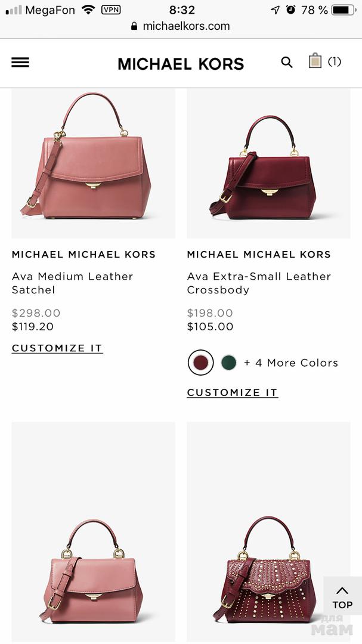
Task: Tap the search magnifier icon
Action: [287, 63]
